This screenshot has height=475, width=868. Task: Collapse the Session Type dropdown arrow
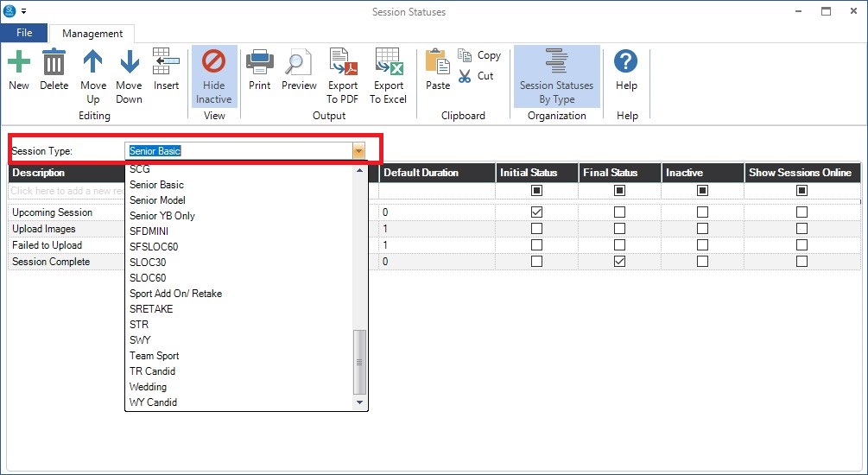[x=358, y=151]
